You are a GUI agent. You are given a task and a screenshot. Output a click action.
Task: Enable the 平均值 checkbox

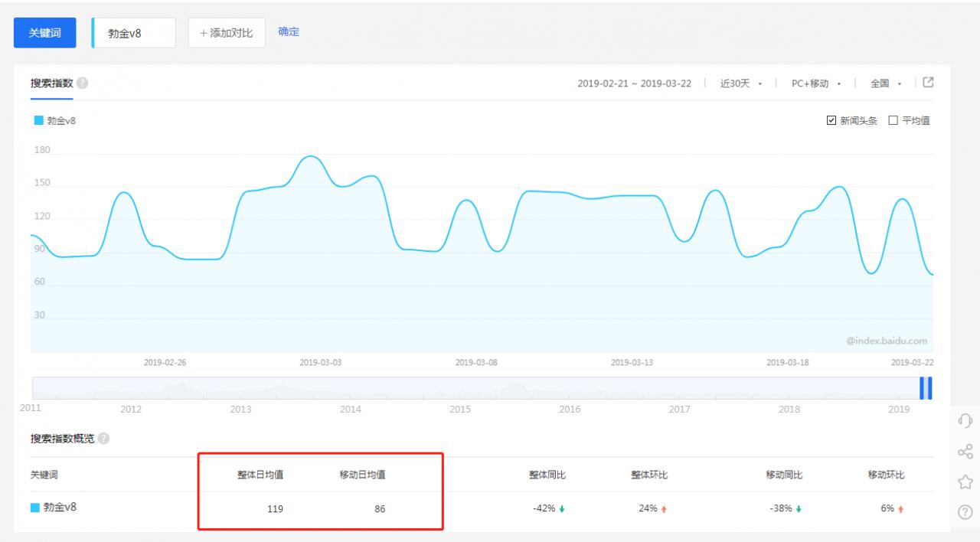pyautogui.click(x=893, y=120)
